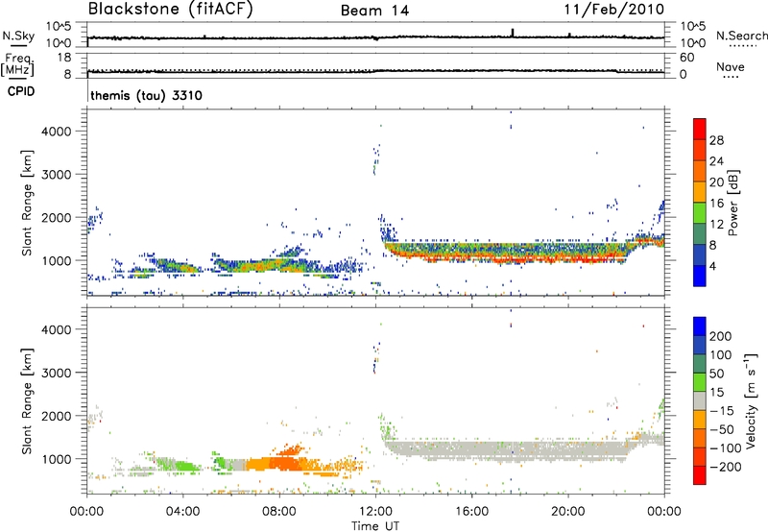Click the 'Time UT' axis label

[375, 526]
